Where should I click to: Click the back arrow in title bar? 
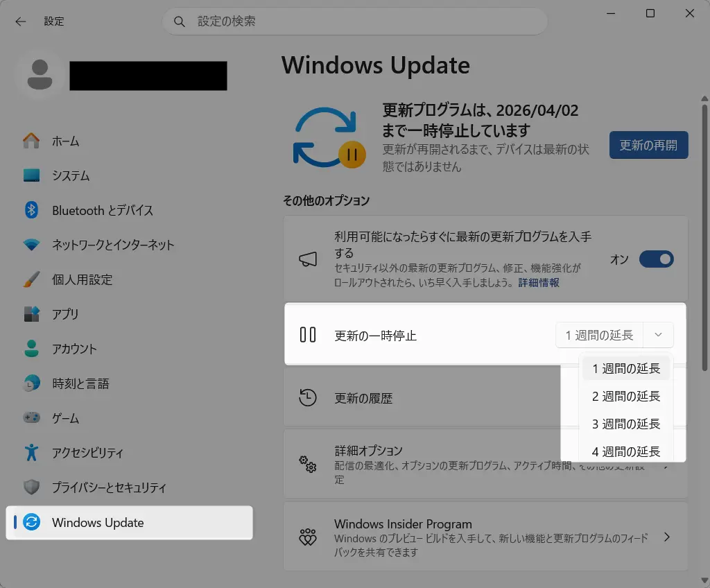pyautogui.click(x=21, y=21)
